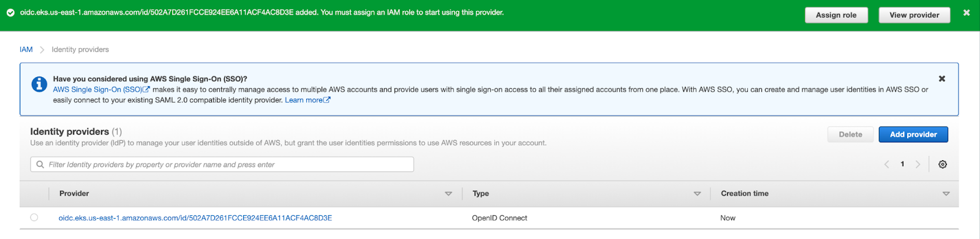The width and height of the screenshot is (980, 239).
Task: Click the search magnifier icon
Action: point(40,164)
